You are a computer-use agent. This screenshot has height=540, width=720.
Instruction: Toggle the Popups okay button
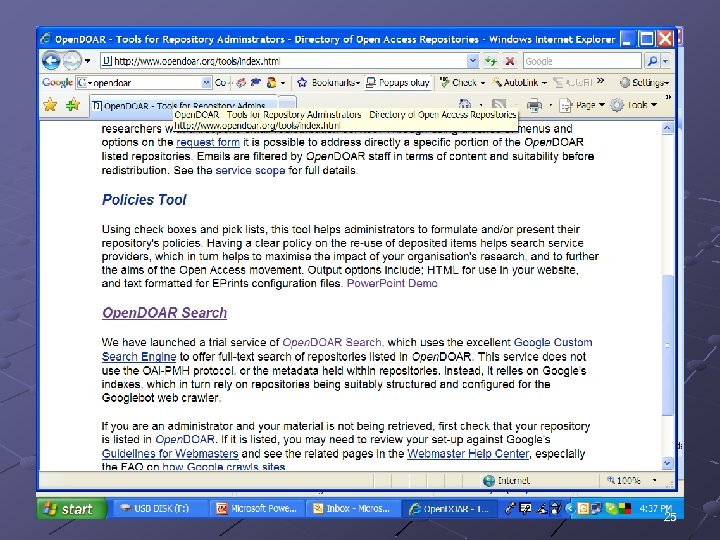pyautogui.click(x=398, y=83)
